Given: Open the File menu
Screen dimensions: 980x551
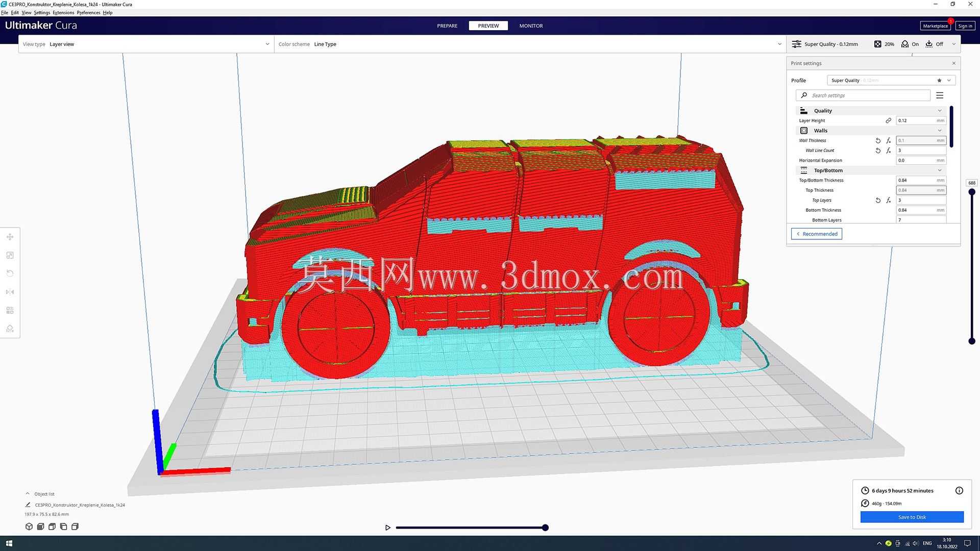Looking at the screenshot, I should [x=5, y=12].
